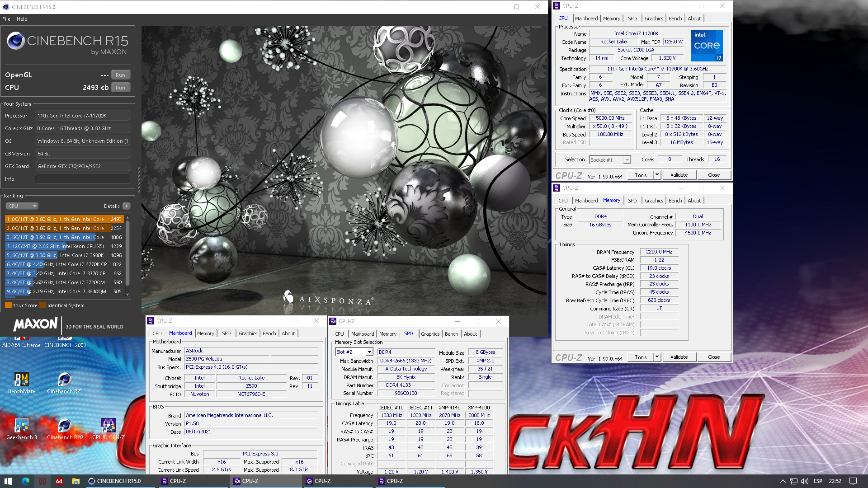
Task: Open the Geekbench 3 desktop shortcut
Action: point(21,429)
